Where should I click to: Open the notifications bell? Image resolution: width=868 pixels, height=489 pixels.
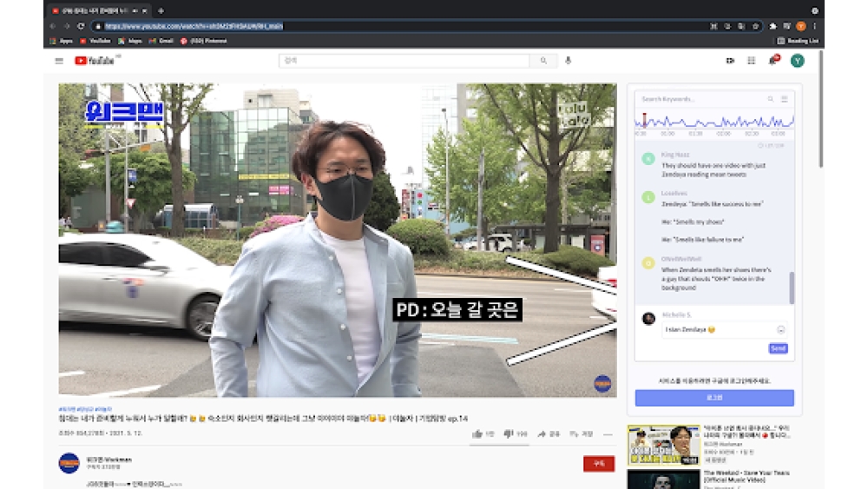773,60
